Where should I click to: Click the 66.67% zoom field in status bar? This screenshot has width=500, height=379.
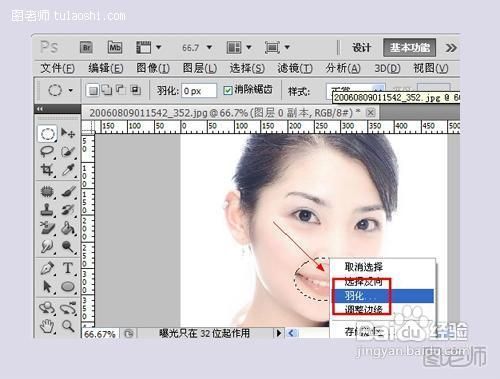point(100,334)
